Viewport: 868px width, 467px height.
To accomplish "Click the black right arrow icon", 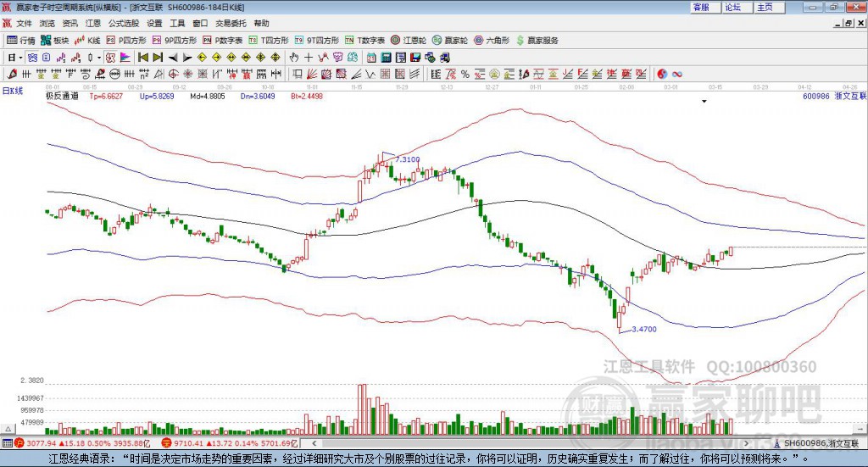I will pos(187,58).
